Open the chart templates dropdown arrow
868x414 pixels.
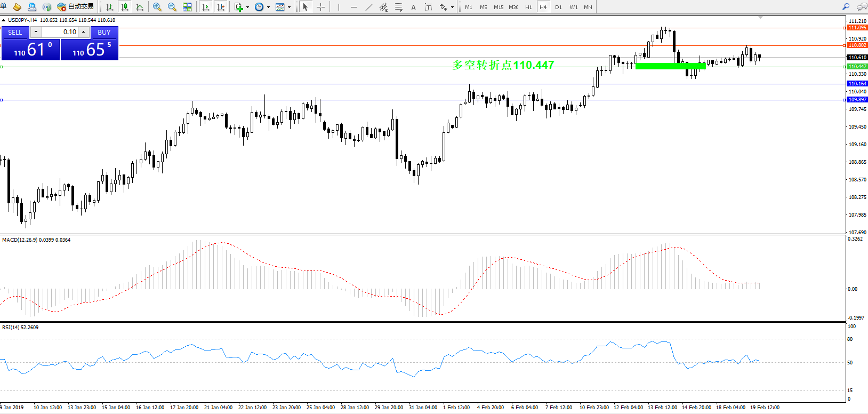pos(289,7)
